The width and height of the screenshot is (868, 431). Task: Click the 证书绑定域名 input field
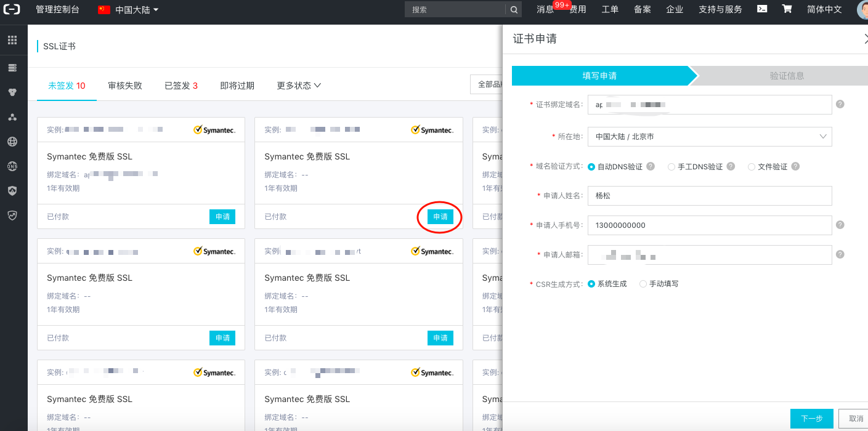(710, 105)
